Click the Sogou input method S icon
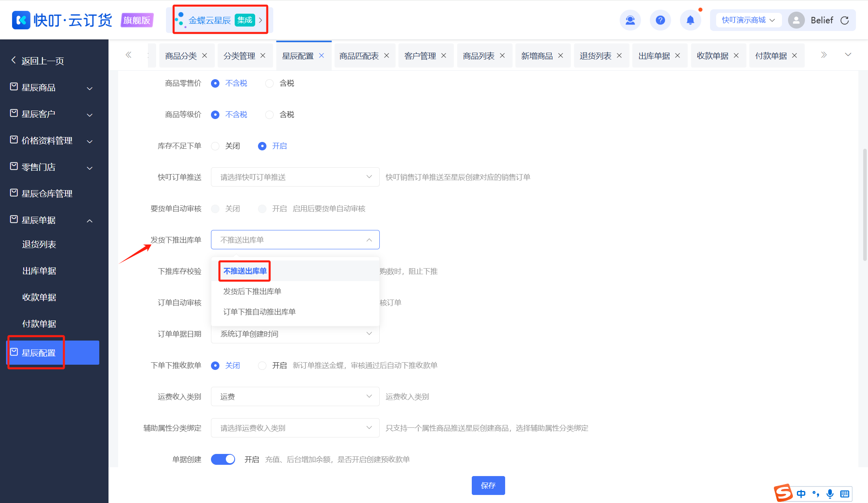 783,493
